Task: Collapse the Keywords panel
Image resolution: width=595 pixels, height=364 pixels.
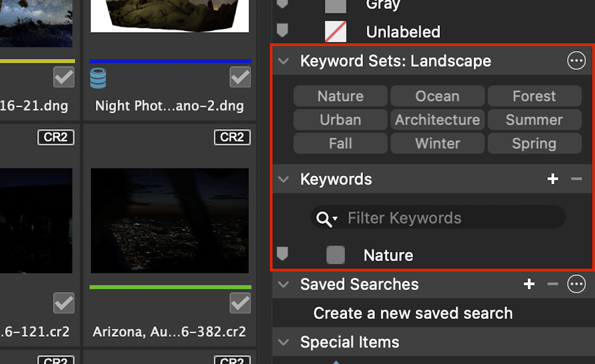Action: [283, 179]
